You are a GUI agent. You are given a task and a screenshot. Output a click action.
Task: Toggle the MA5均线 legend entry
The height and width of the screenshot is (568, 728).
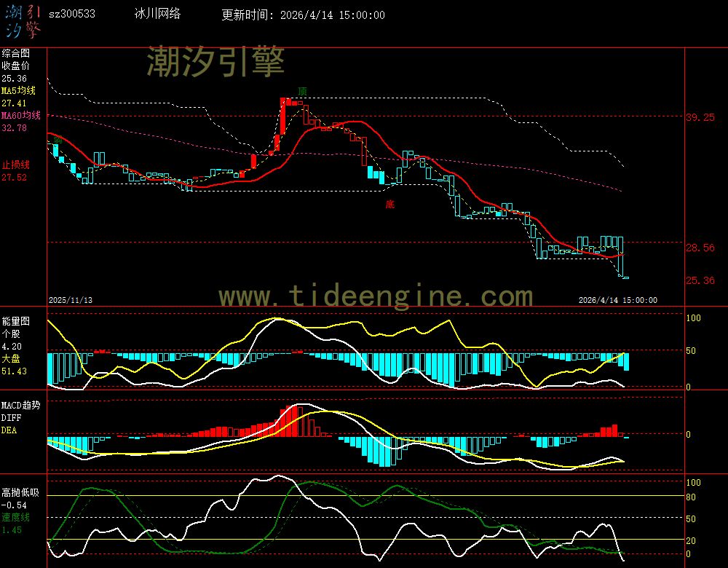tap(21, 91)
